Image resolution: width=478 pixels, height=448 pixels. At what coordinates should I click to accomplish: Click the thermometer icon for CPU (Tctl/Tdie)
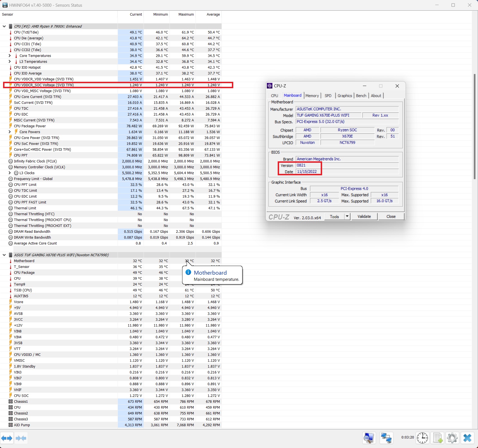point(11,32)
